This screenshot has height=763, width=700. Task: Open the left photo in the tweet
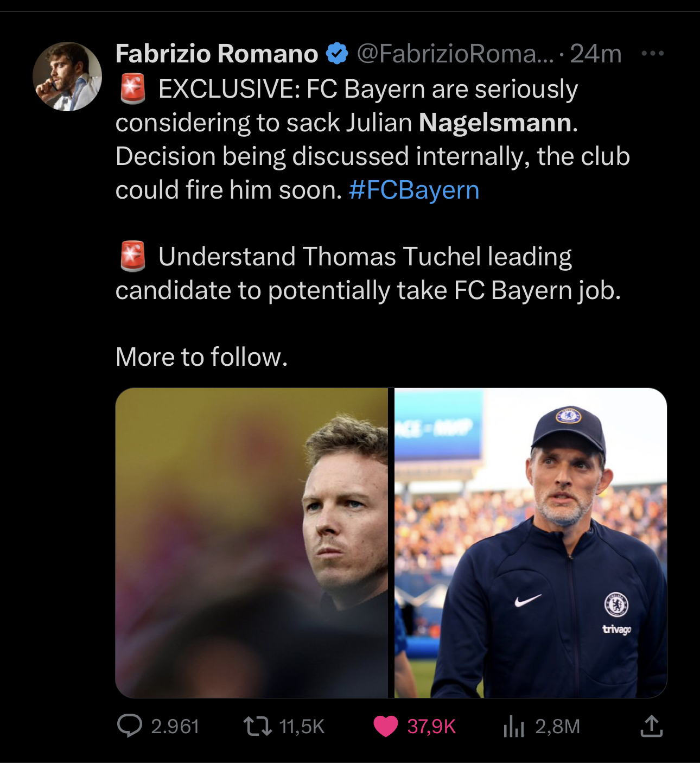(252, 543)
